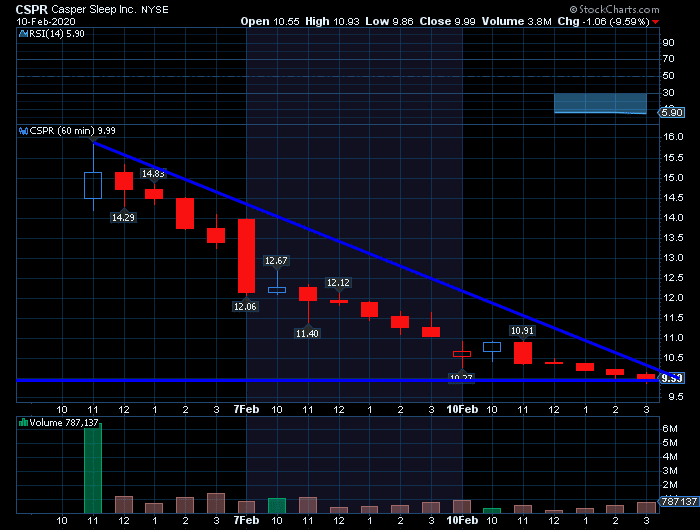This screenshot has width=700, height=530.
Task: Click the 12.67 price callout
Action: 276,260
